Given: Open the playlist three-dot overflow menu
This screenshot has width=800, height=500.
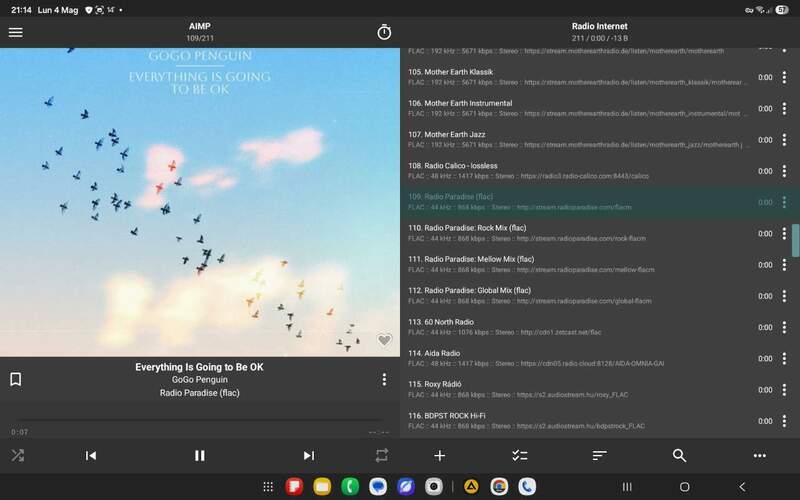Looking at the screenshot, I should [x=760, y=456].
